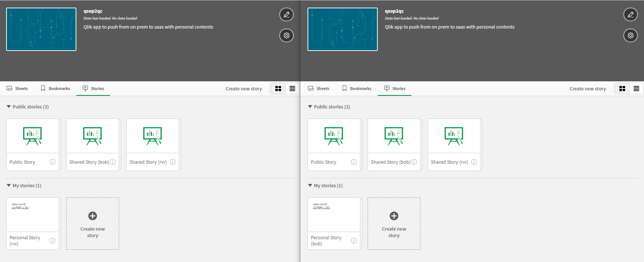Click the app thumbnail image in right window

click(x=343, y=29)
